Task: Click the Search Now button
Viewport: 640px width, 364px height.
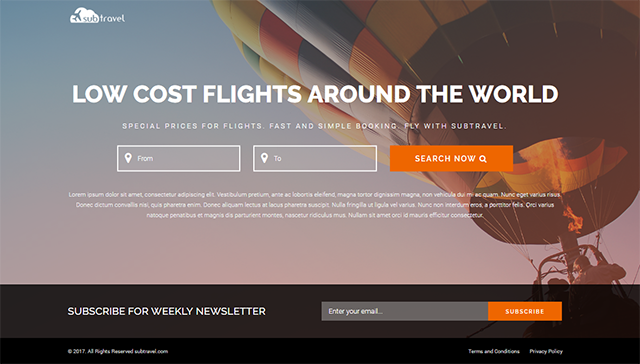Action: tap(451, 158)
